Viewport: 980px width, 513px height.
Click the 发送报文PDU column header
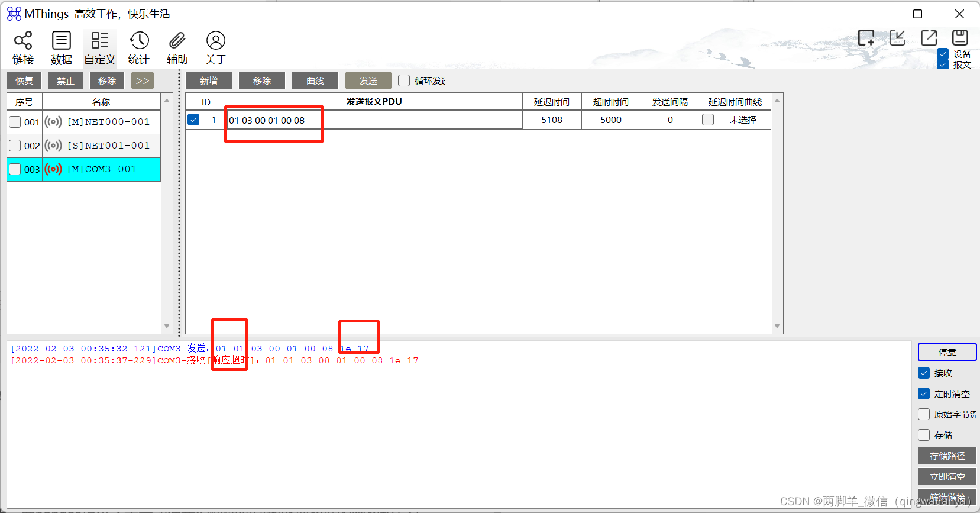coord(374,102)
